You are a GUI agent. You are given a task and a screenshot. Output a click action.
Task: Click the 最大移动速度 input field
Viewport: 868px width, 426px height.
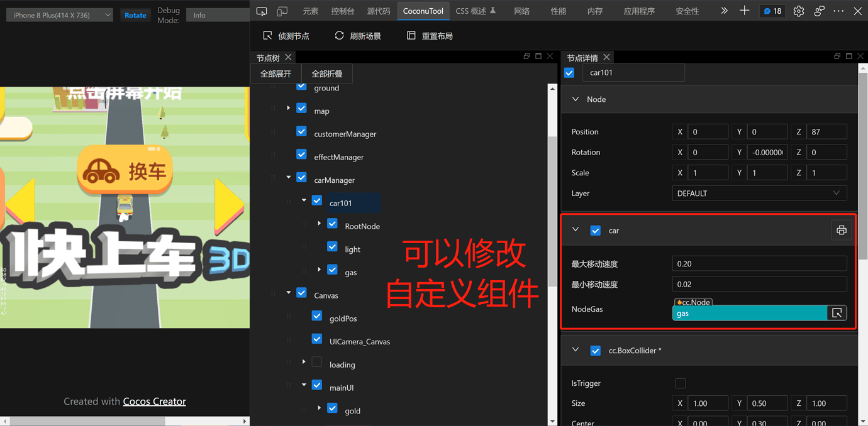point(759,264)
